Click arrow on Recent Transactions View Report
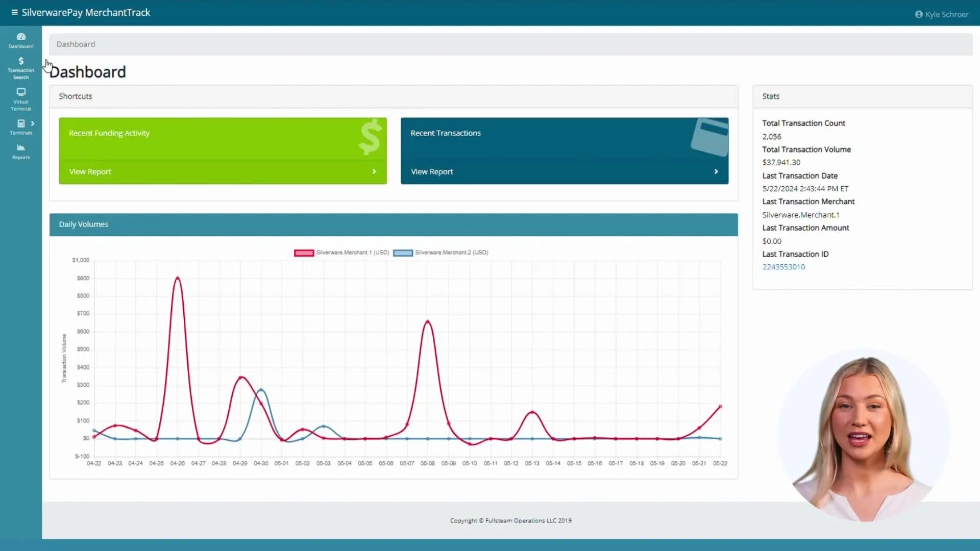The height and width of the screenshot is (551, 980). (x=716, y=171)
